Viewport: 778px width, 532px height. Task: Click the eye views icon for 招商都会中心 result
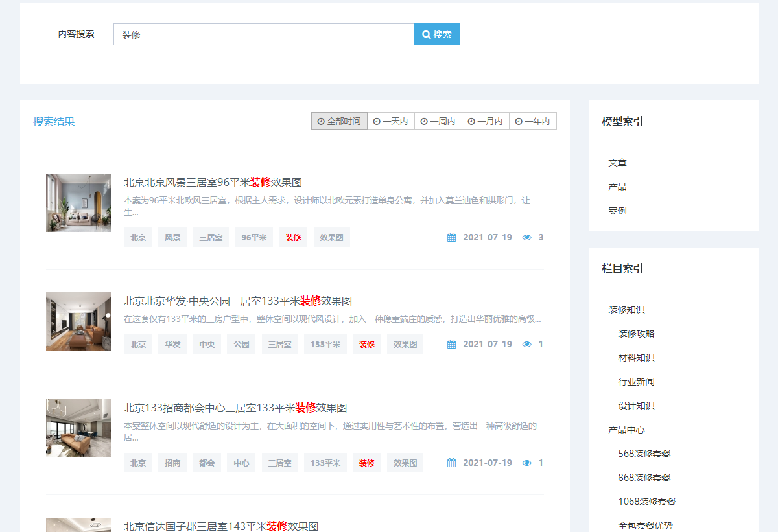527,463
